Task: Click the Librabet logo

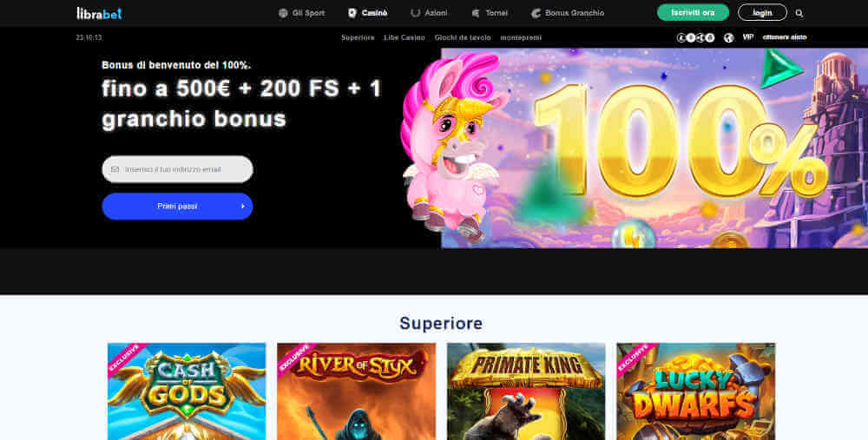Action: [99, 13]
